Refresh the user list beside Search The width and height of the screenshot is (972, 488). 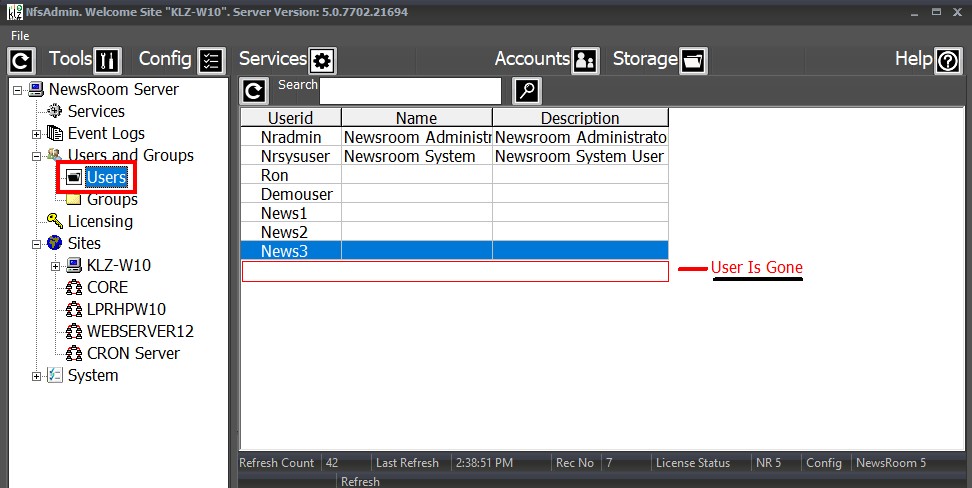tap(254, 91)
